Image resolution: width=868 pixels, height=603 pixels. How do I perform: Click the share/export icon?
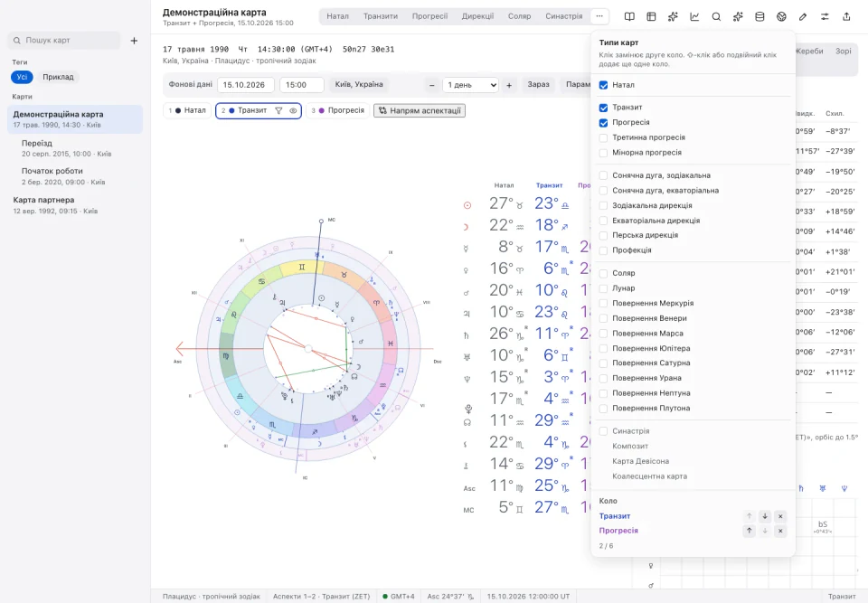[x=846, y=16]
